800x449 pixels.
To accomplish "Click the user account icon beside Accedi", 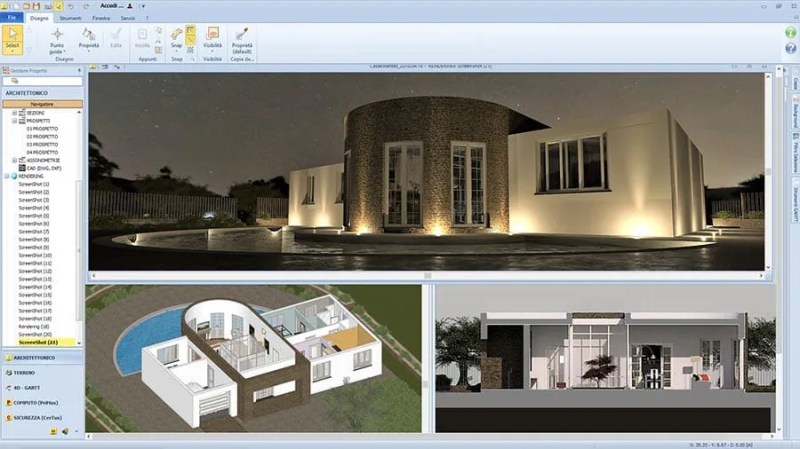I will pyautogui.click(x=130, y=6).
